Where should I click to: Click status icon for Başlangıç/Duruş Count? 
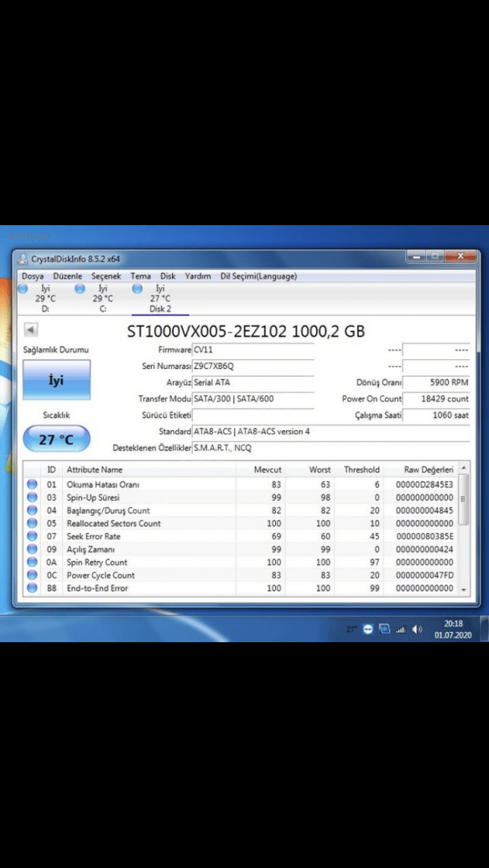tap(32, 510)
